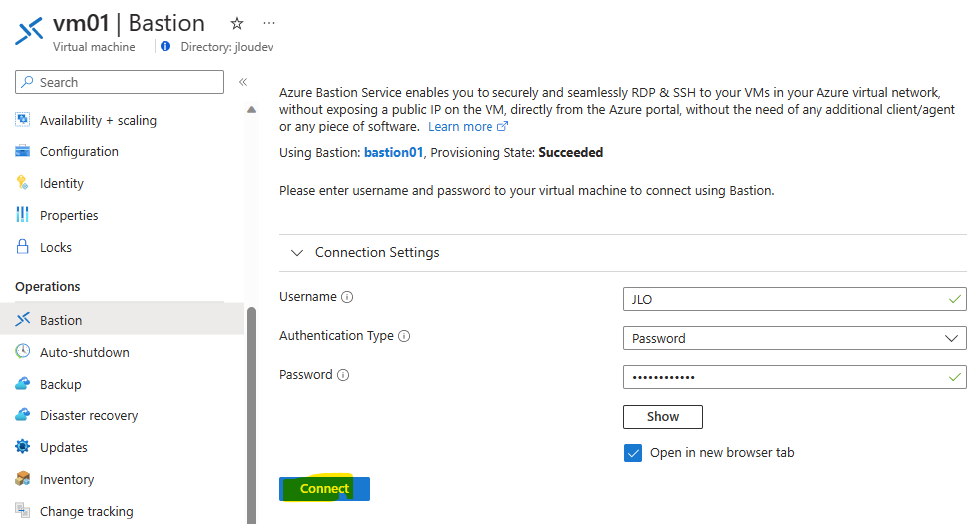Click the Directory info icon
This screenshot has width=980, height=524.
point(165,46)
